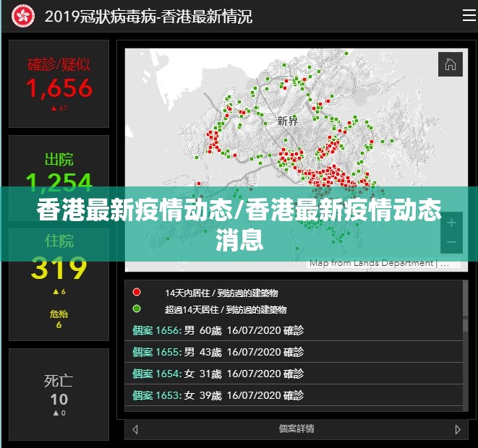478x448 pixels.
Task: Select the 個案詳情 tab
Action: [296, 429]
